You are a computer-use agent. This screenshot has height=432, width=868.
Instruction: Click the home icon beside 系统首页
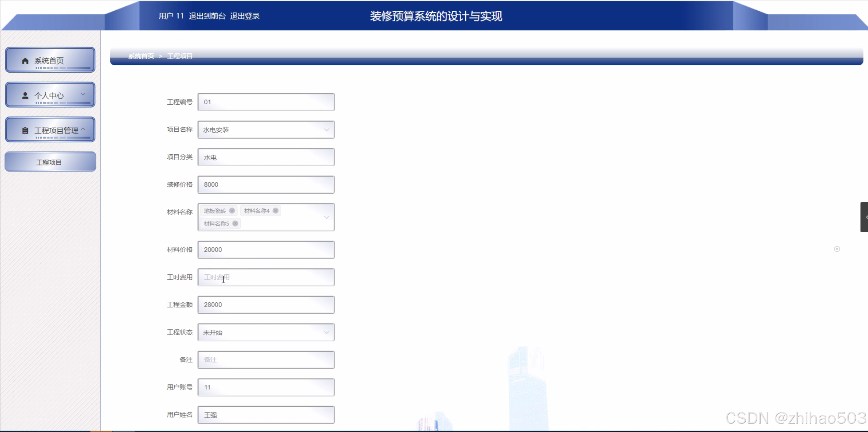click(x=25, y=61)
